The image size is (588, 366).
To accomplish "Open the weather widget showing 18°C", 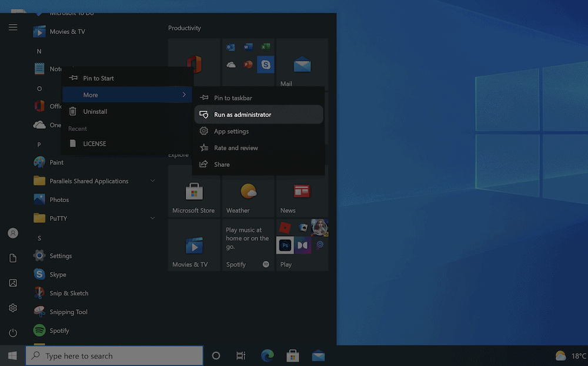I will (x=571, y=356).
